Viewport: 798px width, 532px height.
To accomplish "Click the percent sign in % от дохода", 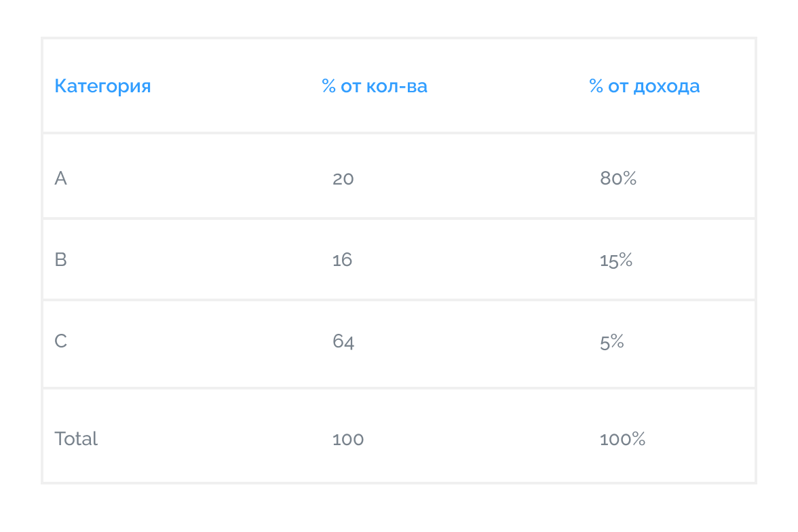I will click(596, 86).
